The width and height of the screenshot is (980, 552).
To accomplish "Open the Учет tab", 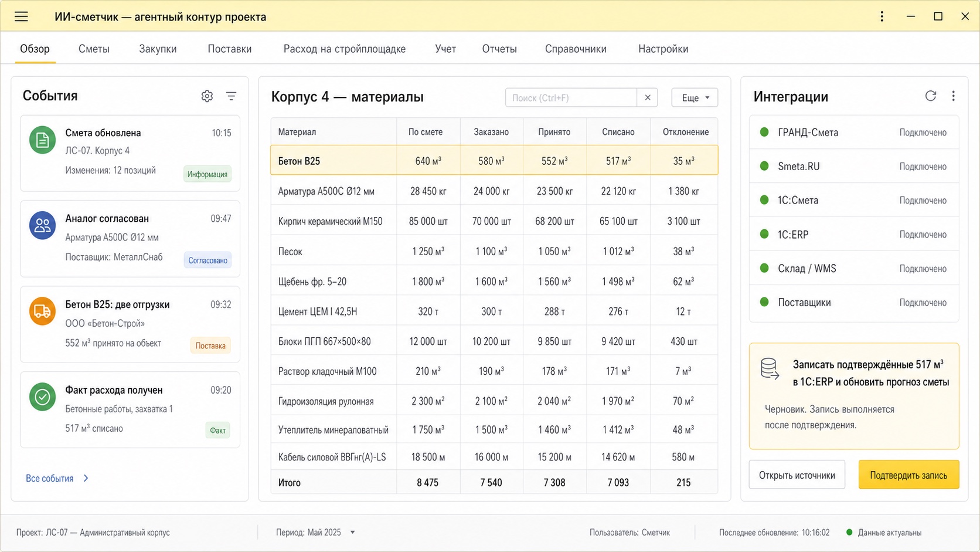I will 445,49.
